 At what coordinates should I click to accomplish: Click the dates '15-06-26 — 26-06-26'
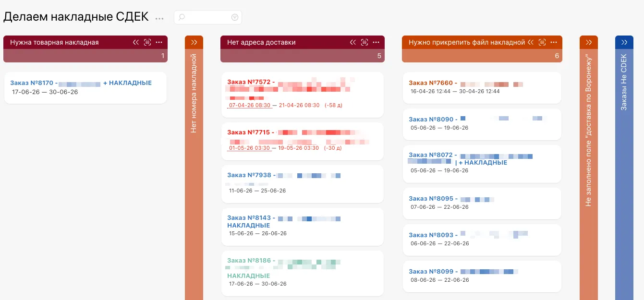click(258, 233)
